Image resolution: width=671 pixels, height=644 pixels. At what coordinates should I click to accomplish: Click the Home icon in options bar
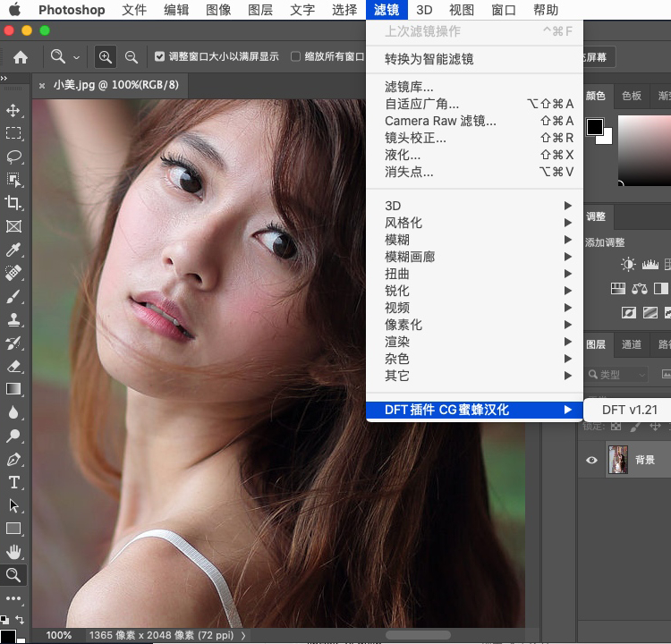tap(20, 57)
